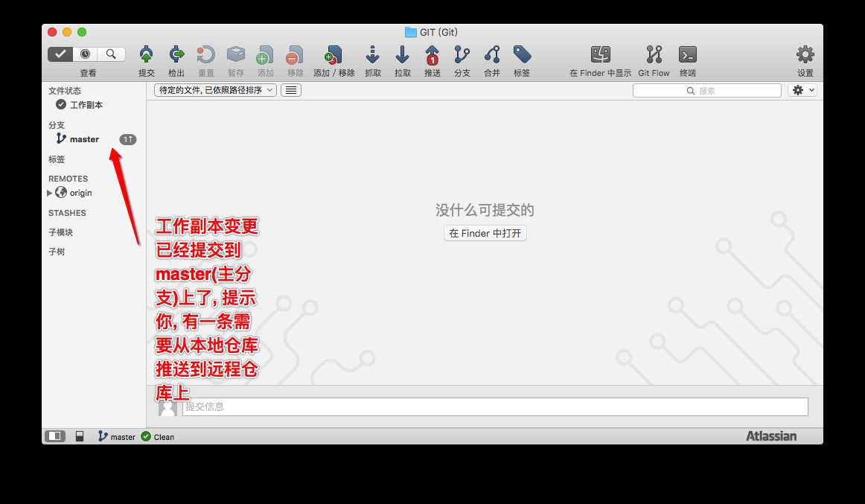Pull changes with the 拉取 icon

[x=403, y=55]
